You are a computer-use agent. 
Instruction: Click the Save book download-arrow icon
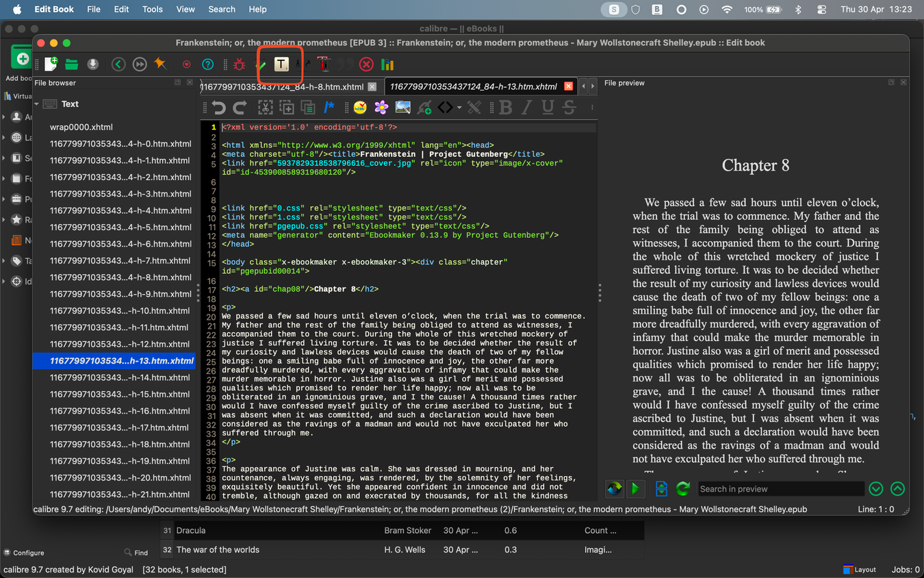pos(93,64)
